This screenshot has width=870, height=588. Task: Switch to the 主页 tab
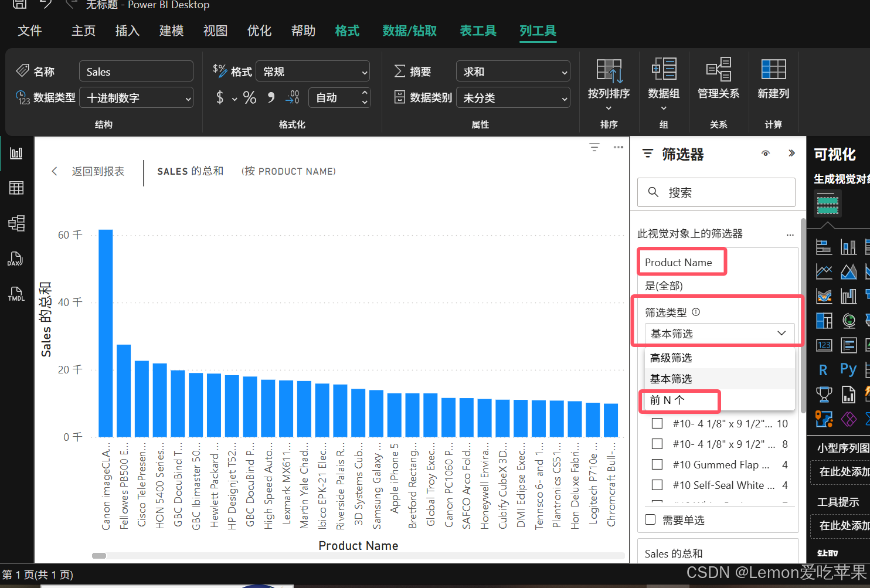[x=83, y=30]
